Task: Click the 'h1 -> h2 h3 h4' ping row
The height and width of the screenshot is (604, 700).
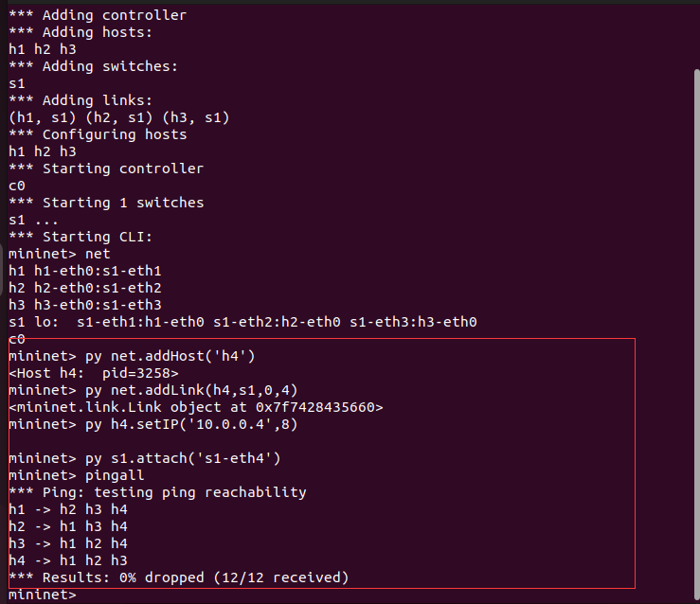Action: [x=67, y=509]
